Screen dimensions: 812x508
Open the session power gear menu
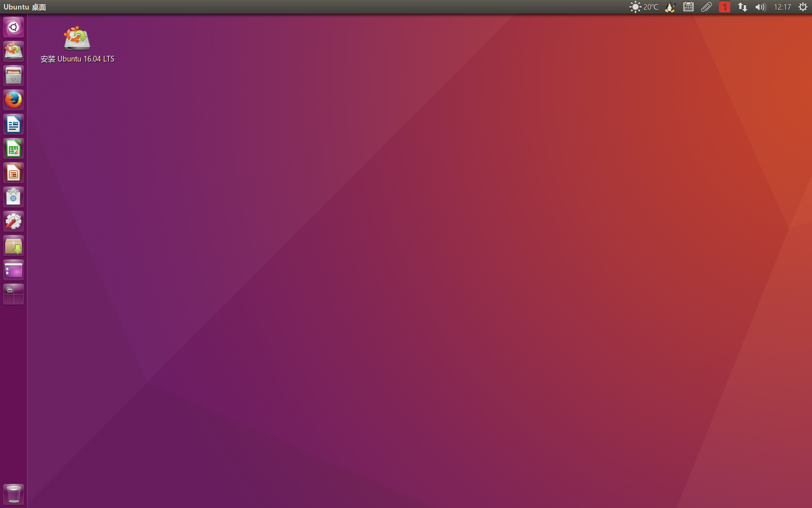point(803,7)
